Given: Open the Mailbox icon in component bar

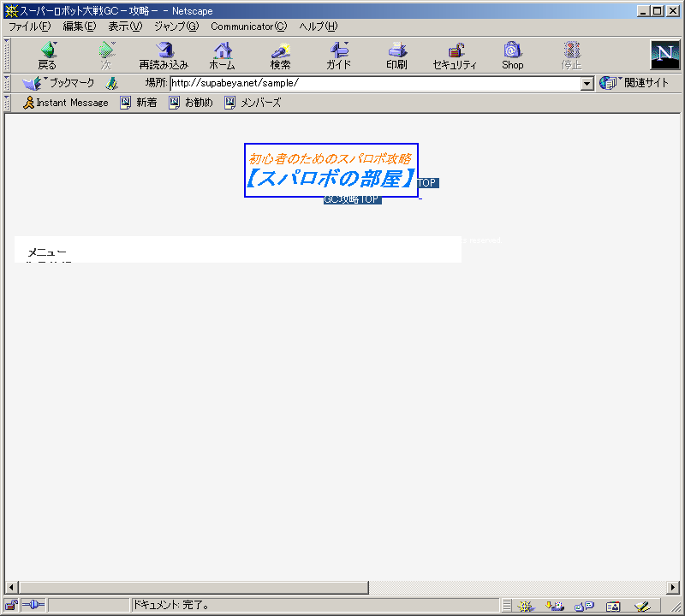Looking at the screenshot, I should 555,606.
